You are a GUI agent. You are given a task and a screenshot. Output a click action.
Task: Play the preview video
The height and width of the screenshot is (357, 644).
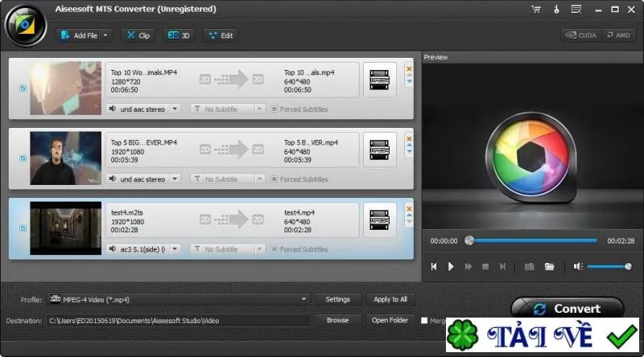coord(451,267)
